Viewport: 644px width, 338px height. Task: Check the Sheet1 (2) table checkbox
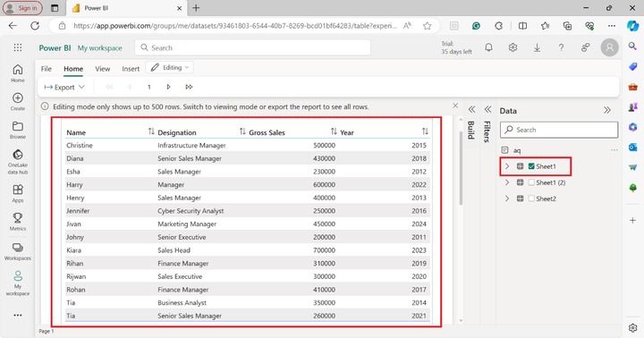531,182
